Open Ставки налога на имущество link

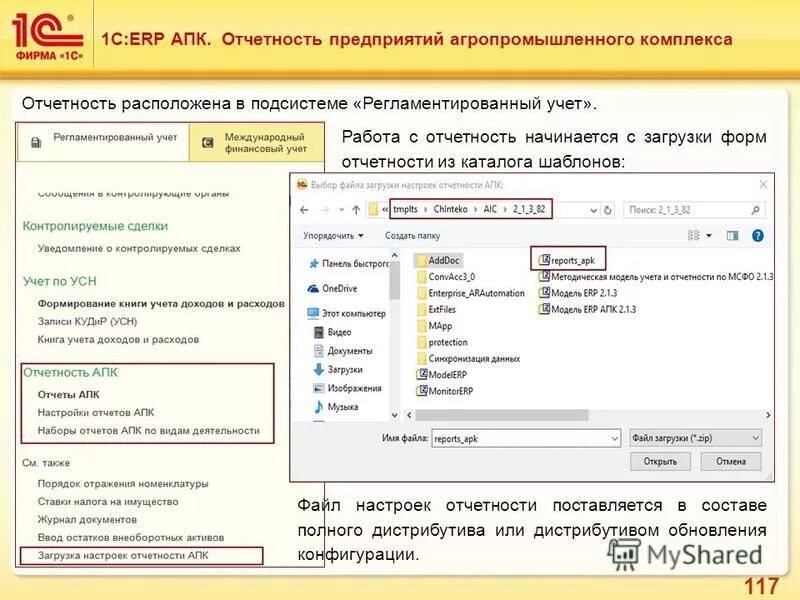108,502
